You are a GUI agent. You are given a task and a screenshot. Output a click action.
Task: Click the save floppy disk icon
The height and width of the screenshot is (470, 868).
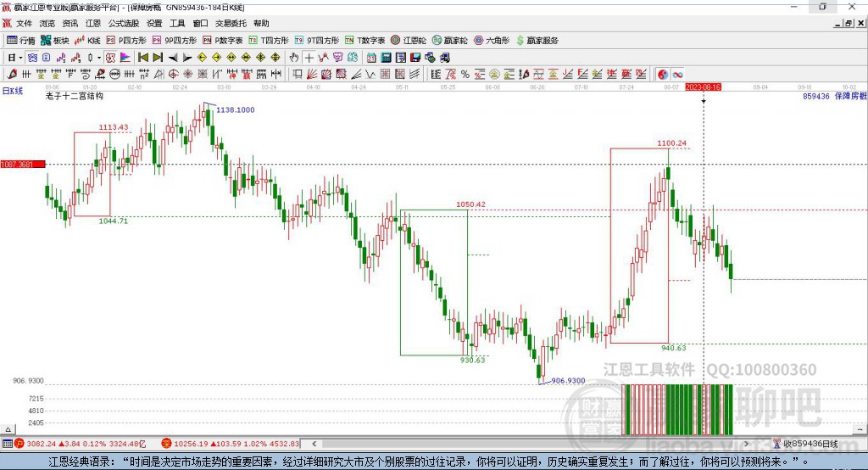coord(415,58)
